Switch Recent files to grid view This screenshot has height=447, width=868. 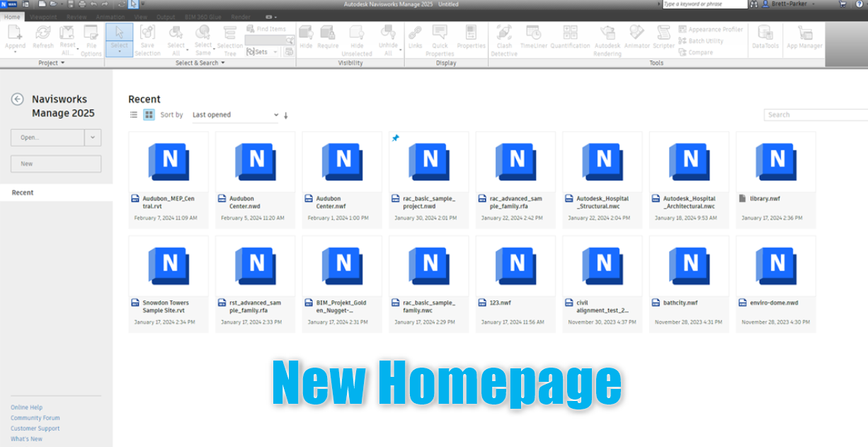[x=149, y=114]
